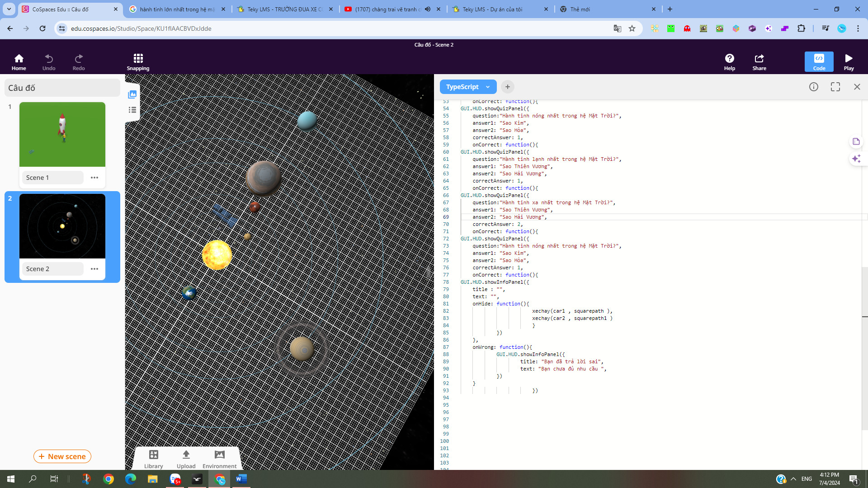Image resolution: width=868 pixels, height=488 pixels.
Task: Toggle the Code editor panel
Action: [x=819, y=62]
